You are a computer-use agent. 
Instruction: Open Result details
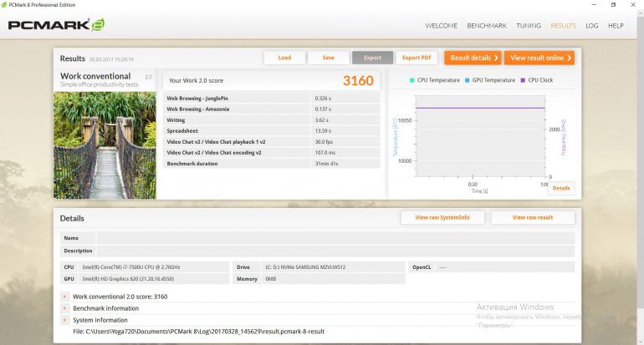[x=473, y=58]
